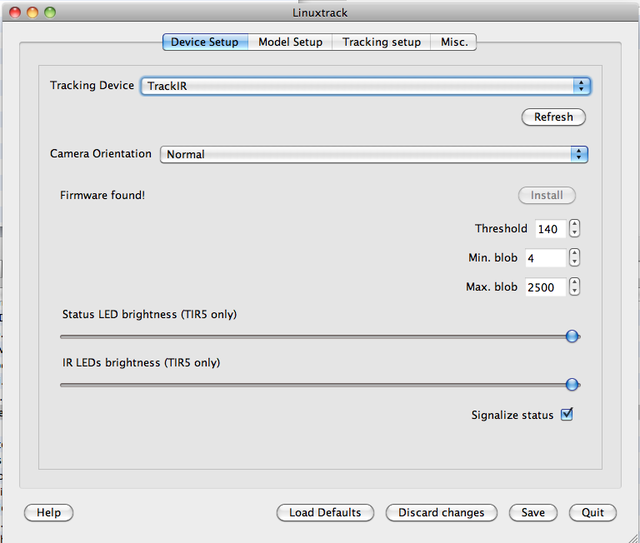Click the Device Setup tab

pyautogui.click(x=204, y=42)
